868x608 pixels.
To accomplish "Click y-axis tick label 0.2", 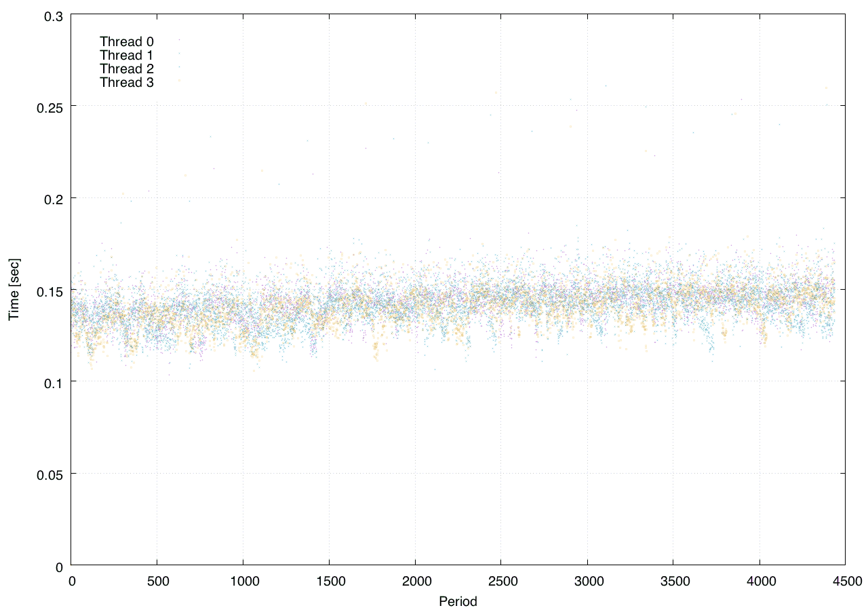I will coord(53,198).
